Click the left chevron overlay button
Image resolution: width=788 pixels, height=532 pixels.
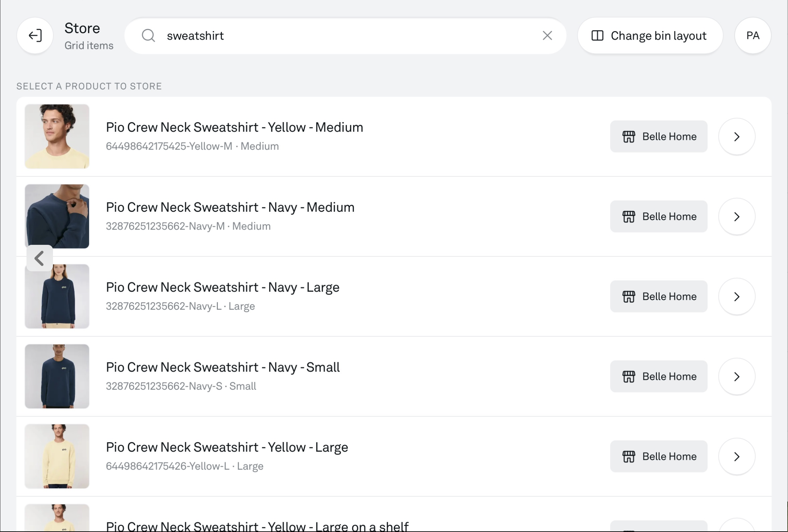pos(39,258)
